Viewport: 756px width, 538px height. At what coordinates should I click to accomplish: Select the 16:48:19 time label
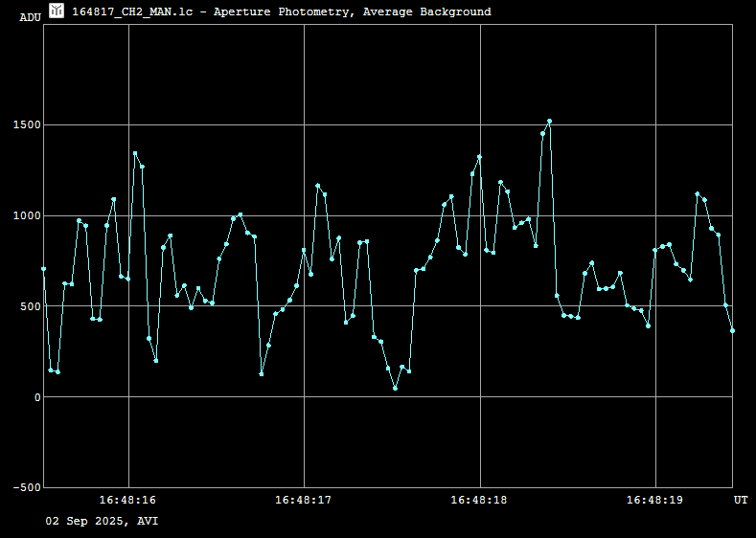[x=655, y=500]
